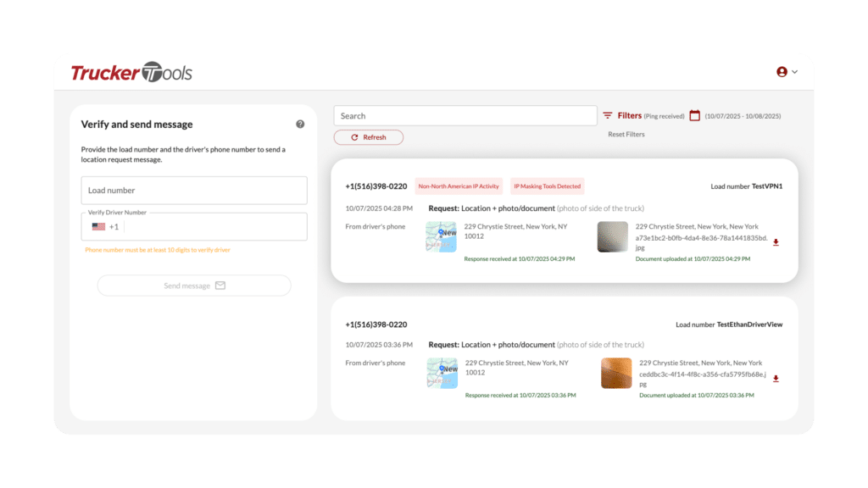Viewport: 868px width, 488px height.
Task: Click the Refresh button
Action: tap(368, 137)
